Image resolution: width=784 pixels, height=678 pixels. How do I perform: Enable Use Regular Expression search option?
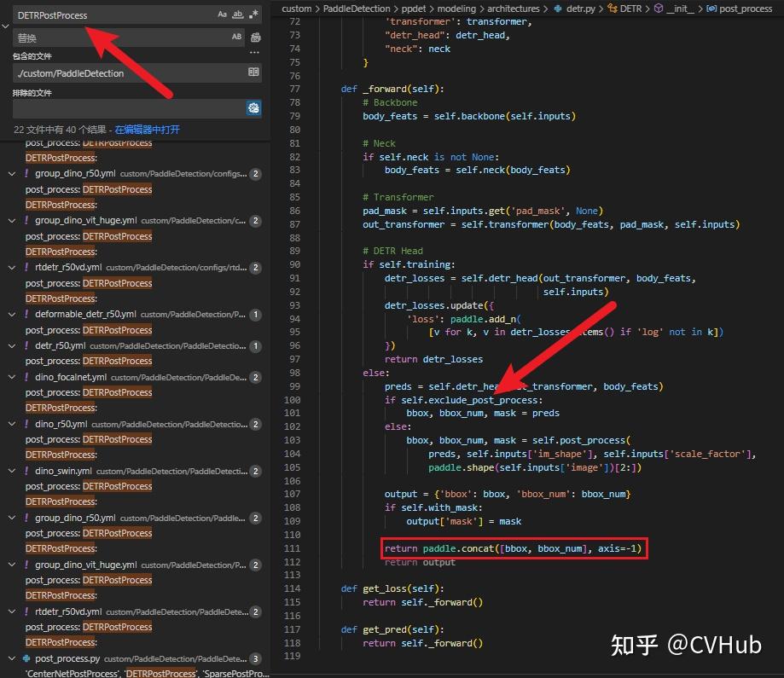point(254,14)
